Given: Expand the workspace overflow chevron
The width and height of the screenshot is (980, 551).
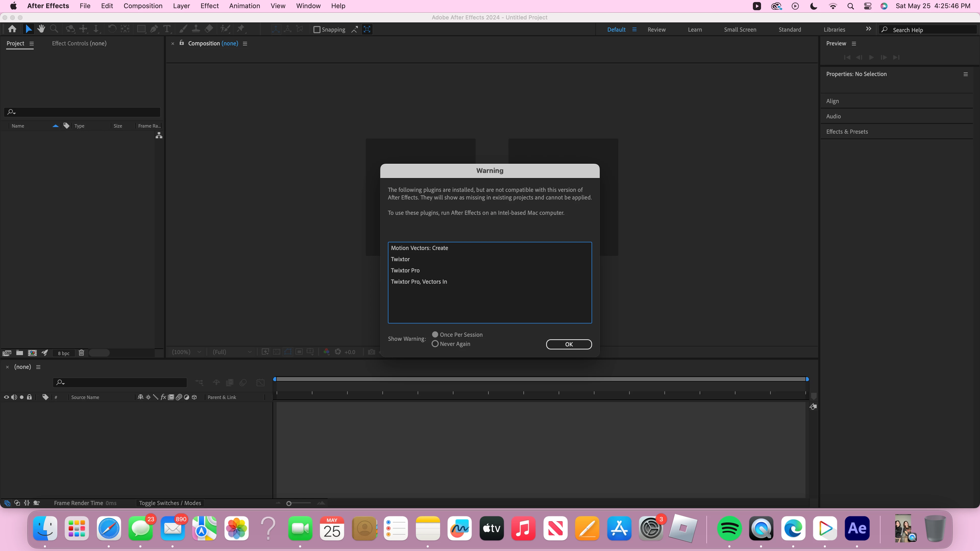Looking at the screenshot, I should point(868,29).
